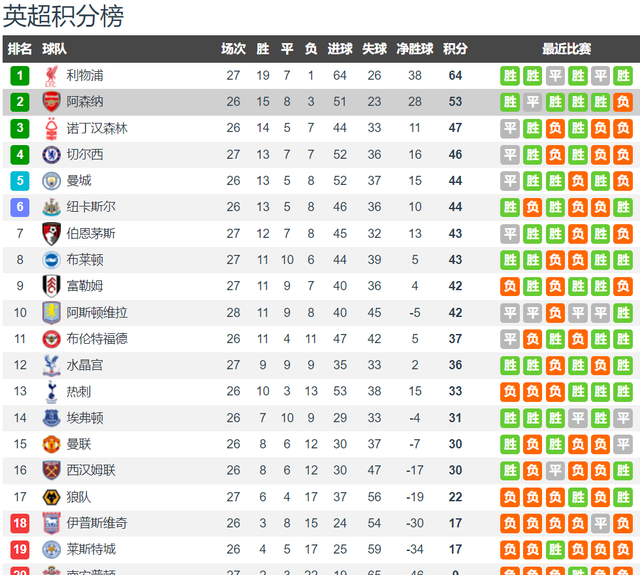The height and width of the screenshot is (575, 640).
Task: Open the 利物浦 team link
Action: coord(85,75)
